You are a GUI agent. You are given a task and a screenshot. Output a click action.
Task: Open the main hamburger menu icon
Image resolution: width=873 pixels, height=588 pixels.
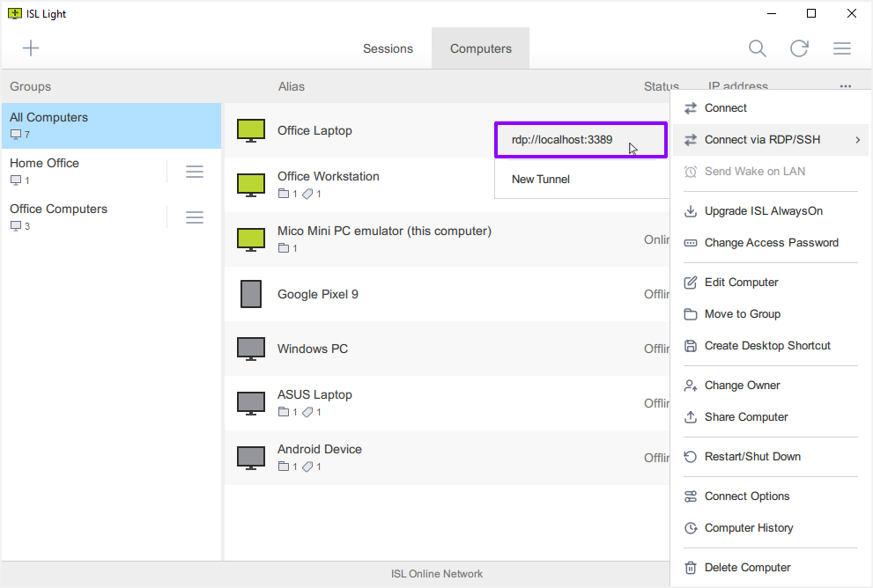coord(841,48)
